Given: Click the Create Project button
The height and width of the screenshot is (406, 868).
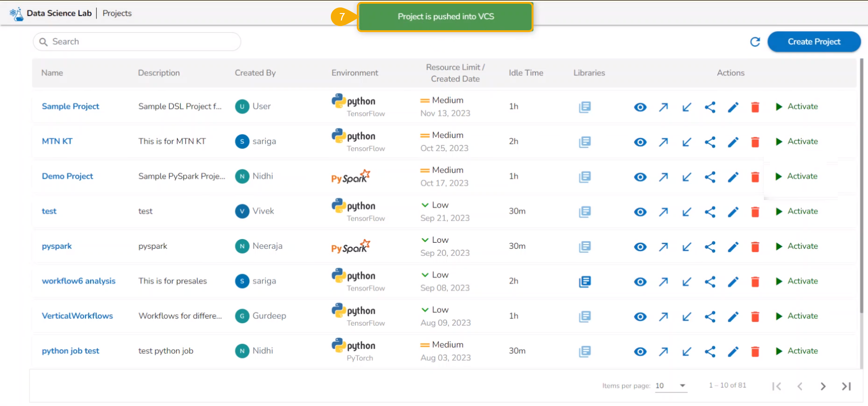Looking at the screenshot, I should (814, 42).
